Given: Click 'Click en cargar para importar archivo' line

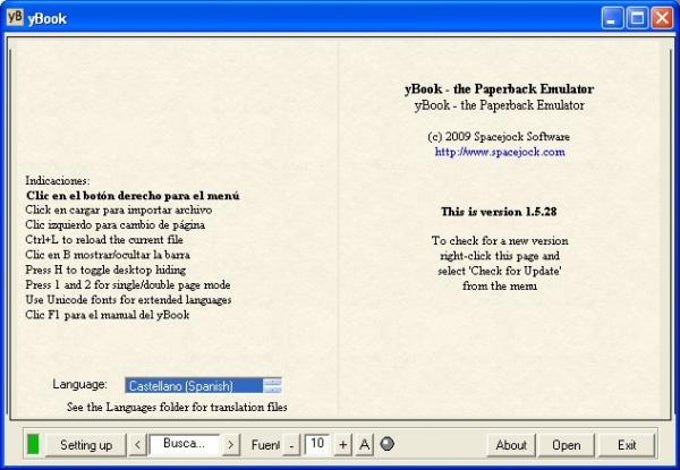Looking at the screenshot, I should 119,210.
